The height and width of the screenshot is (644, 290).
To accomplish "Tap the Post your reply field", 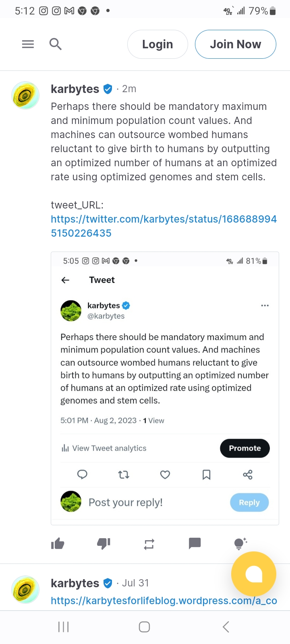I will [x=126, y=502].
